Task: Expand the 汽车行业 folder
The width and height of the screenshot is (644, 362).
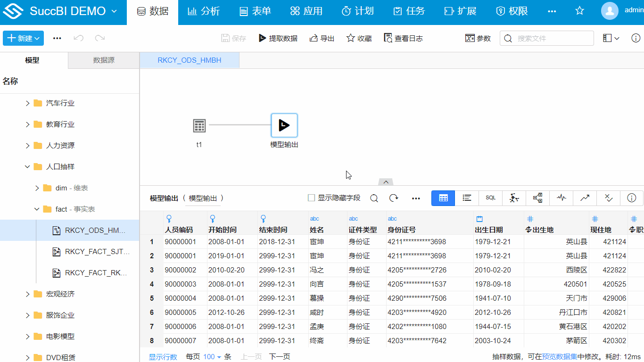Action: [27, 103]
